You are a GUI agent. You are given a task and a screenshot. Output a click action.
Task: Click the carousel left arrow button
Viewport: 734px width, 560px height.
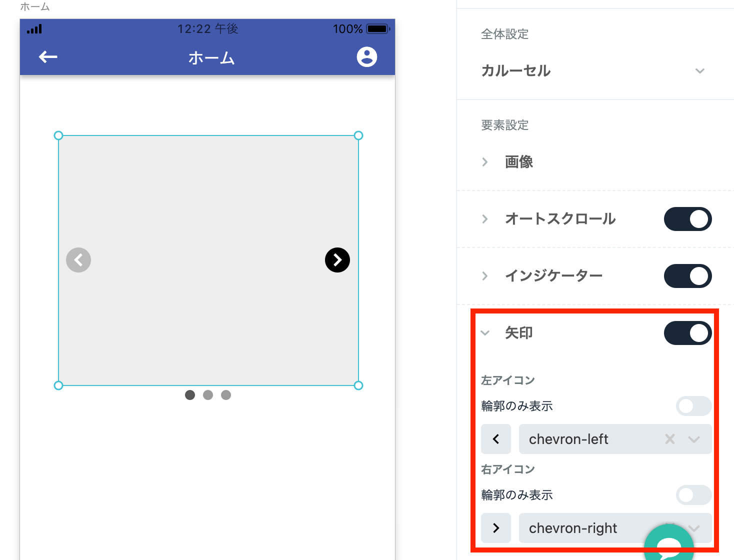(78, 260)
